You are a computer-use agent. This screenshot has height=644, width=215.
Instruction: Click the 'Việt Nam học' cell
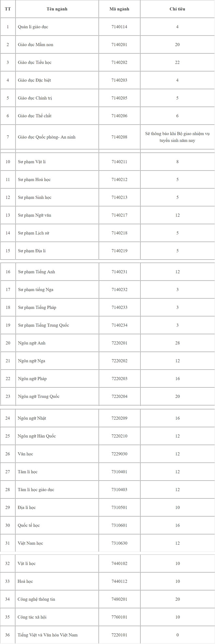click(57, 543)
